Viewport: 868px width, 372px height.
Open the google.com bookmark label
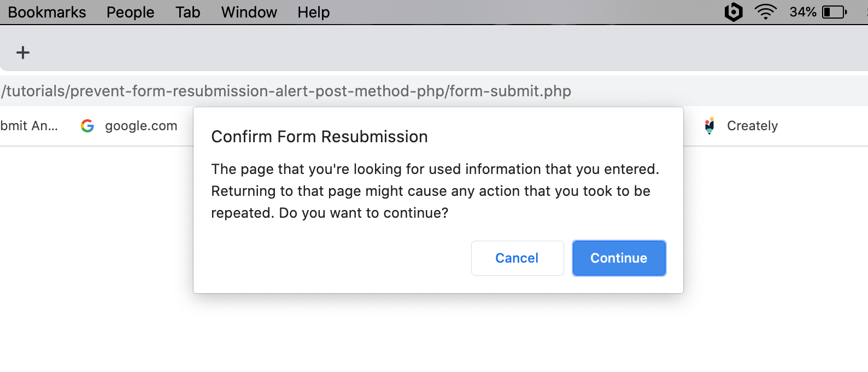[141, 126]
